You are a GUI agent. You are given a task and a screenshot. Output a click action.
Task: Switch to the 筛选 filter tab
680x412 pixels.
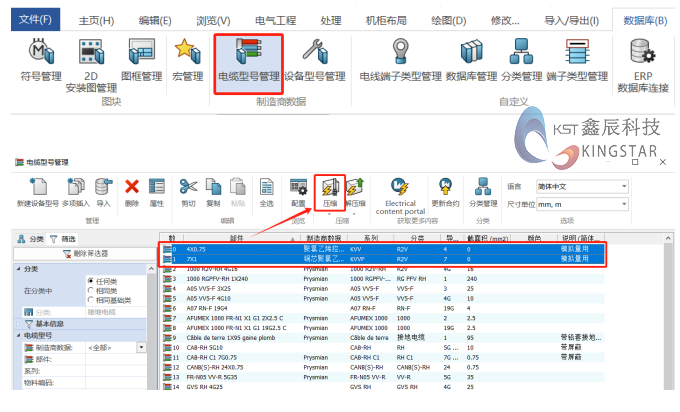63,240
